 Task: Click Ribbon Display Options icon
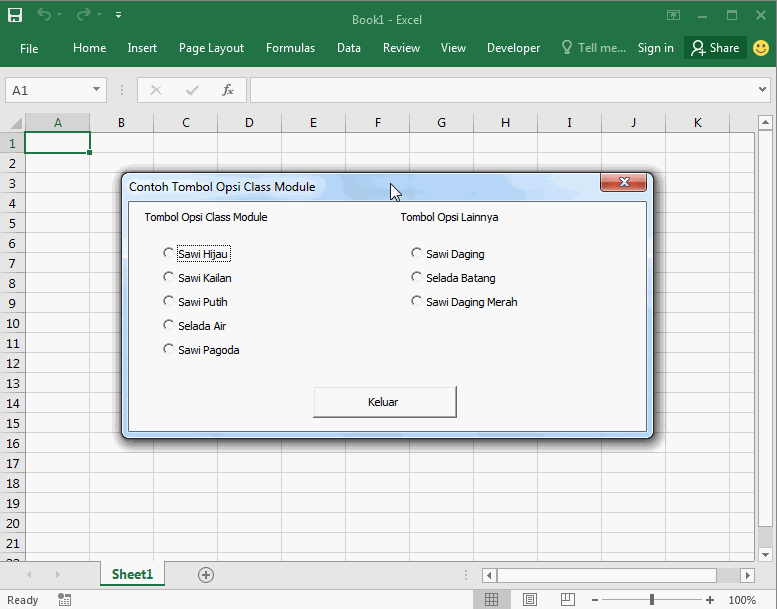[673, 15]
